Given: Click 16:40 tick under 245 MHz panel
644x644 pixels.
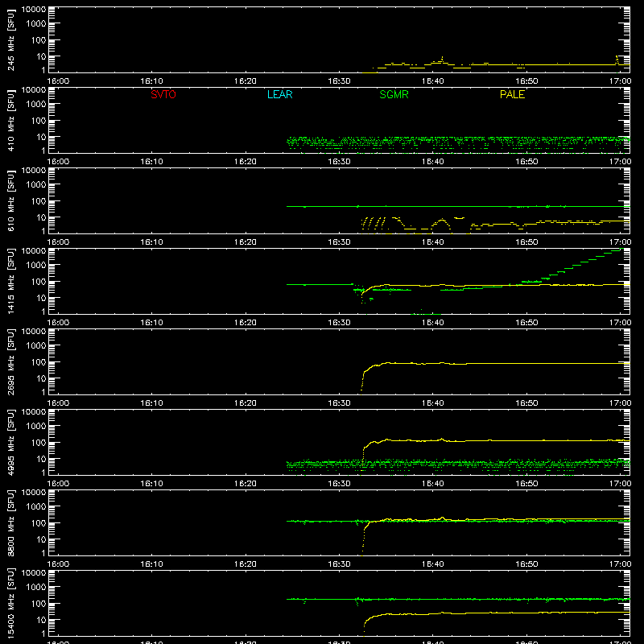Looking at the screenshot, I should point(433,81).
